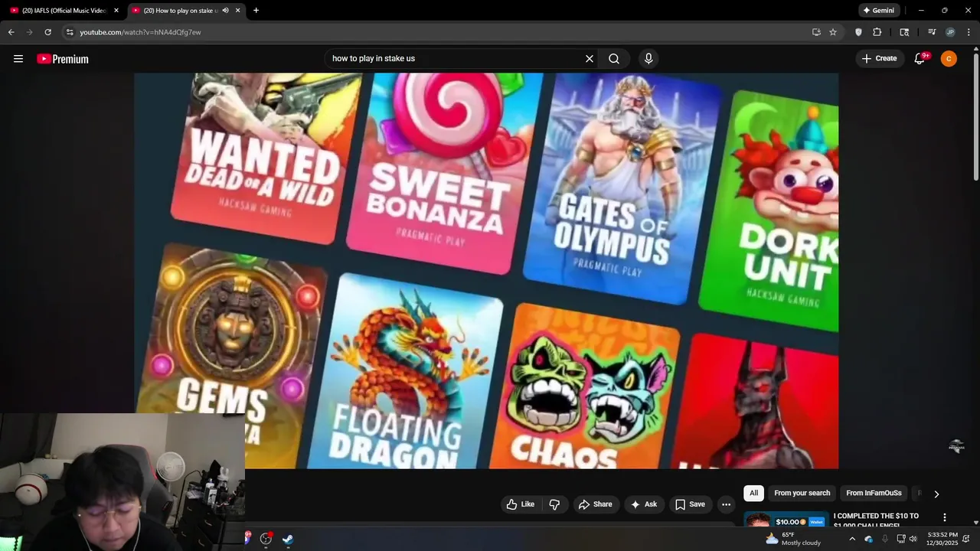
Task: View site information icon in address bar
Action: click(70, 32)
